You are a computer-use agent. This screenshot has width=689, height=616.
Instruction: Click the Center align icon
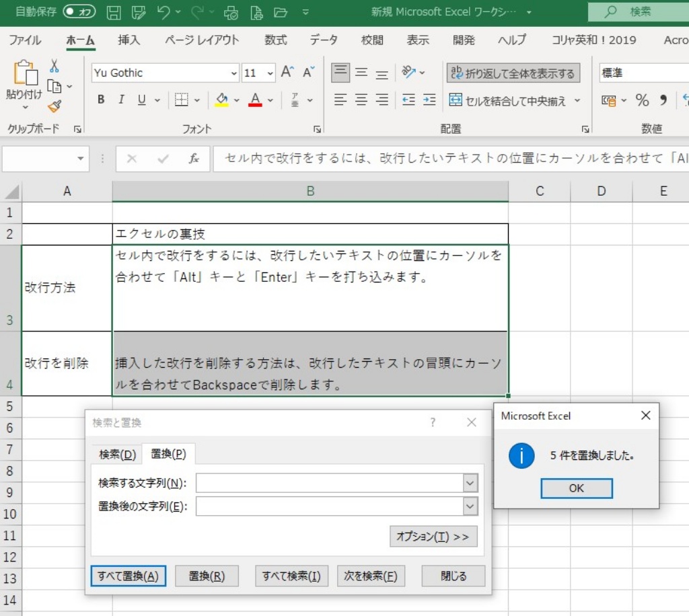tap(361, 100)
